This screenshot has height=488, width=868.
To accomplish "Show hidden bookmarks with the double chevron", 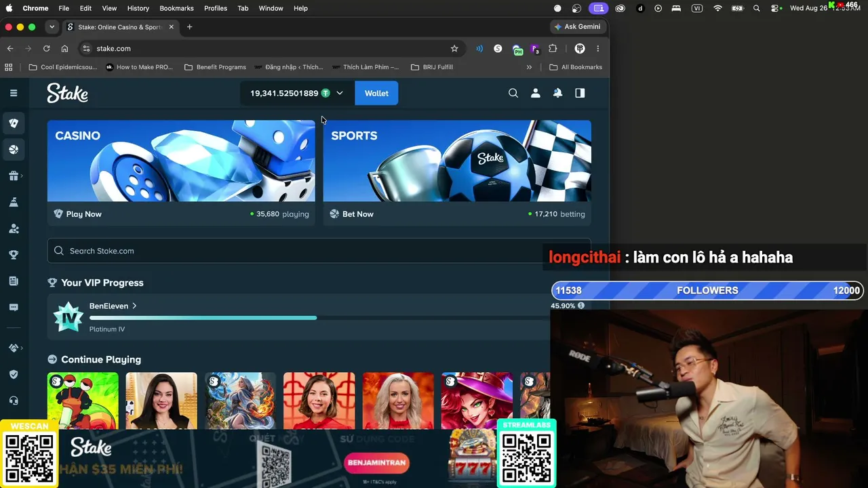I will [x=529, y=67].
